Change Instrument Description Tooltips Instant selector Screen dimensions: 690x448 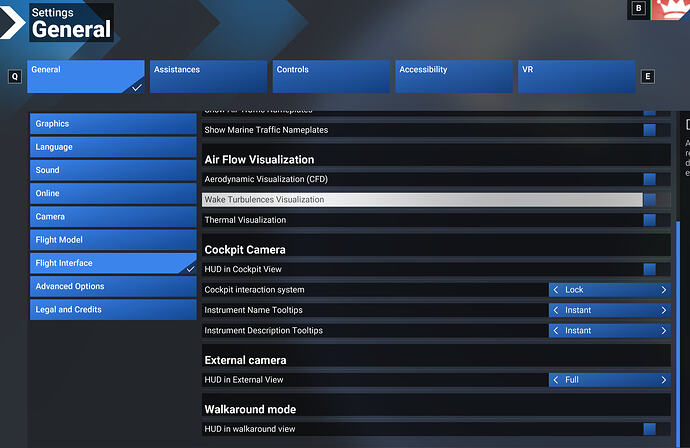click(609, 330)
